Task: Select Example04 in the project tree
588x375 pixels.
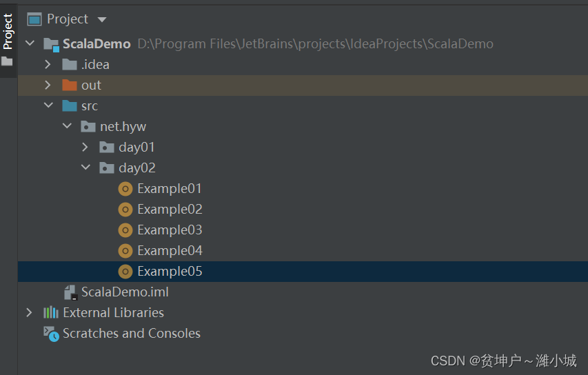Action: [x=170, y=251]
